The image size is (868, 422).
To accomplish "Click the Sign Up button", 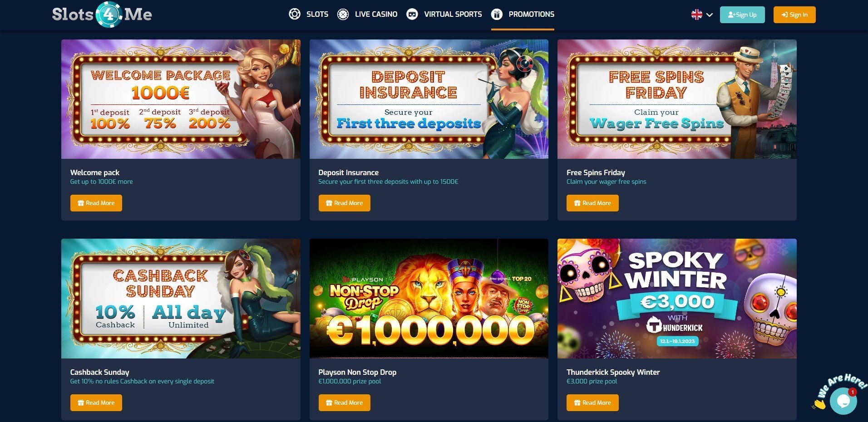I will click(x=742, y=15).
